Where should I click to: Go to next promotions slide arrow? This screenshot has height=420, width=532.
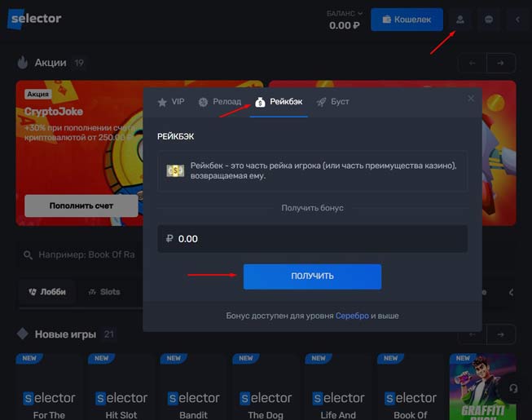(501, 63)
